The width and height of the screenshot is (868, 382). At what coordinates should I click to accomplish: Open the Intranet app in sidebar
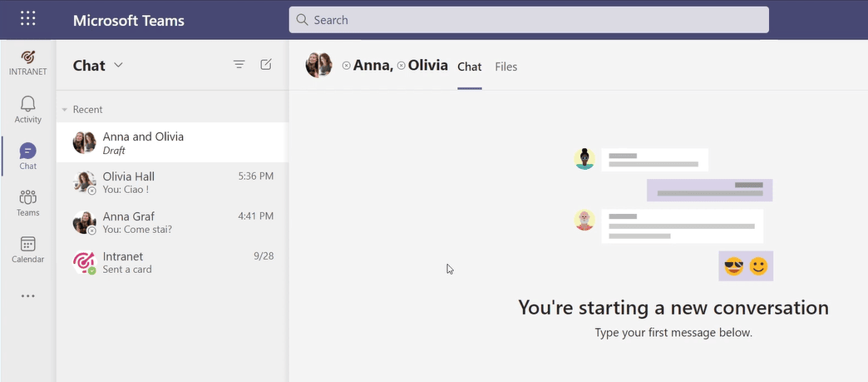[27, 62]
